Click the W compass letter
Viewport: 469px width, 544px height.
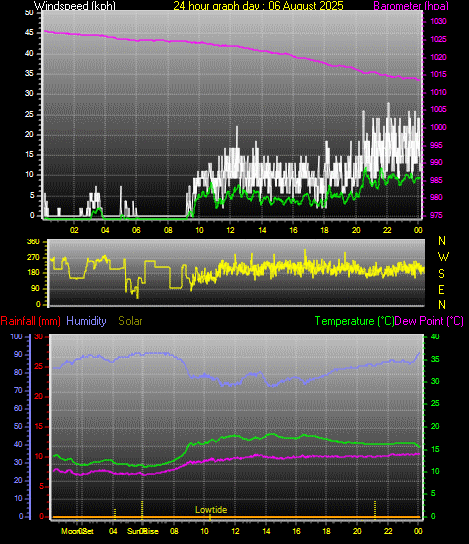tap(443, 257)
